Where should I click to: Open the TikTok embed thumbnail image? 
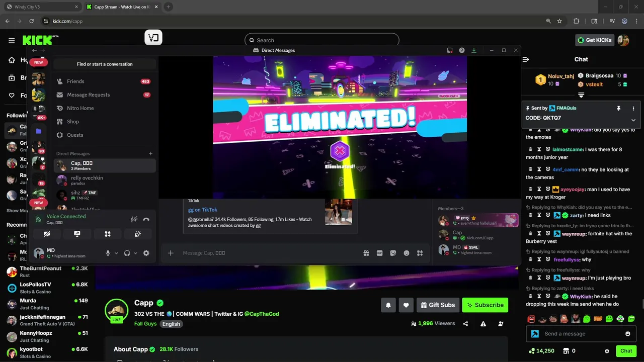click(x=338, y=212)
